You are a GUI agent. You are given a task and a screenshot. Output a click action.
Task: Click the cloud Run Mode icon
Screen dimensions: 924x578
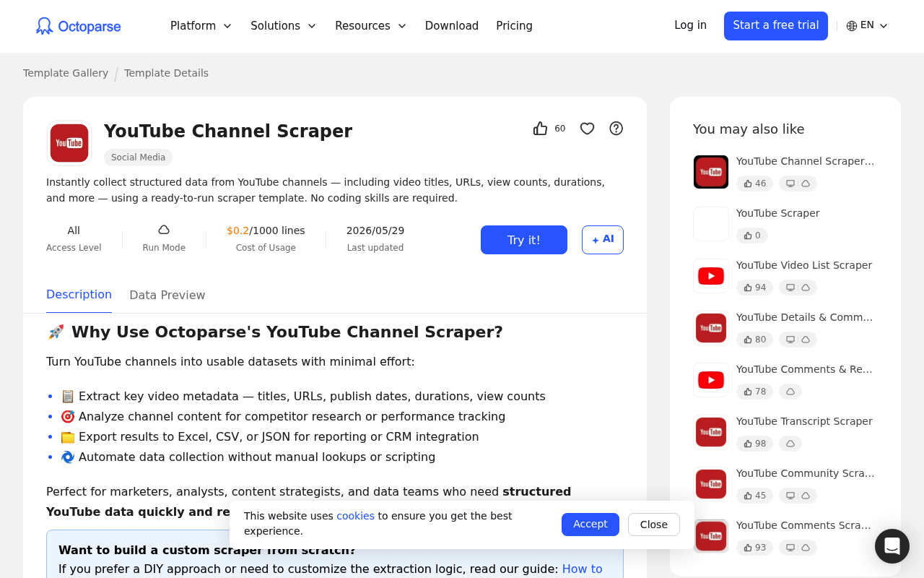[164, 230]
